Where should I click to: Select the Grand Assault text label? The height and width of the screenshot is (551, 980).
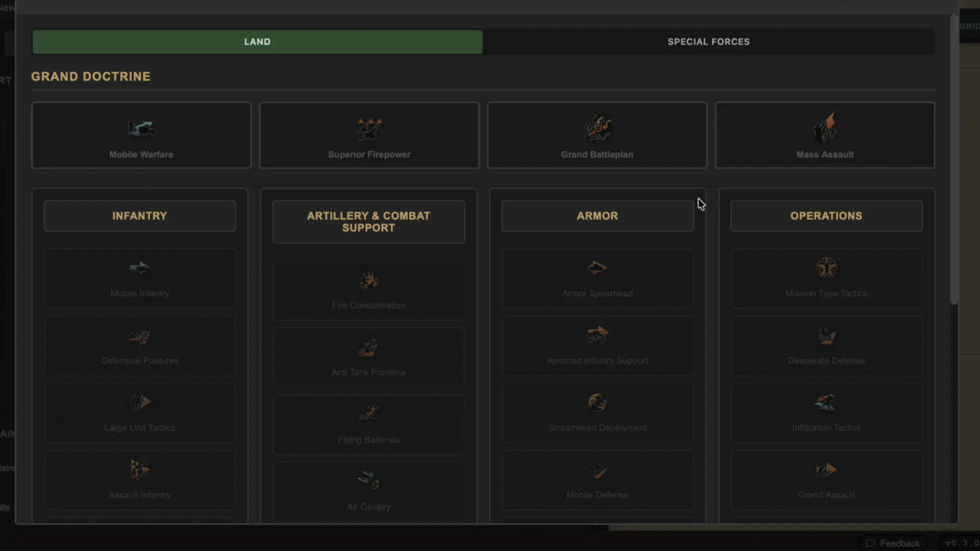pos(826,495)
